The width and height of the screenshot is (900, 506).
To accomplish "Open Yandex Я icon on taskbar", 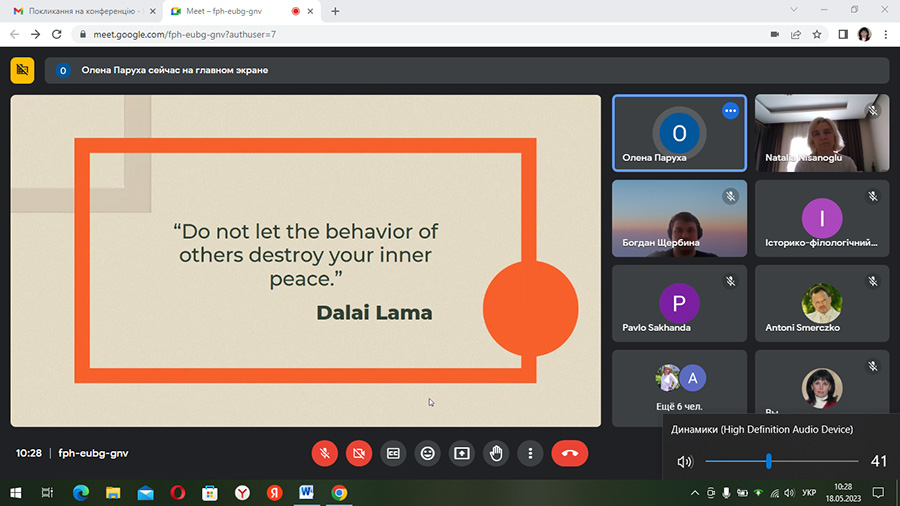I will (274, 493).
